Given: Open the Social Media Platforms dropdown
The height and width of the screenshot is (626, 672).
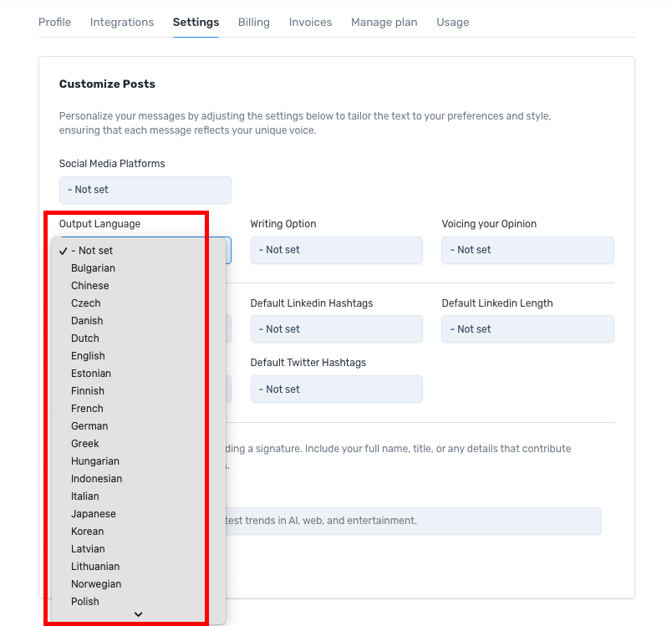Looking at the screenshot, I should (x=145, y=190).
